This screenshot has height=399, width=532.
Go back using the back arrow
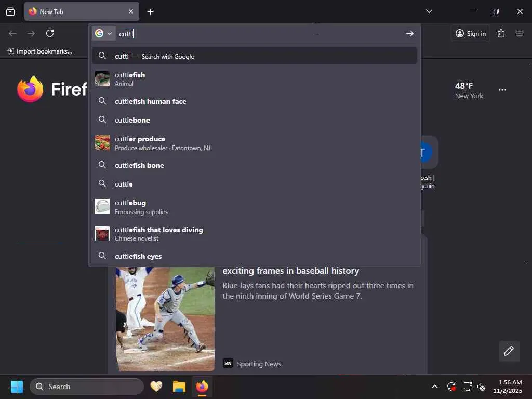(x=12, y=33)
